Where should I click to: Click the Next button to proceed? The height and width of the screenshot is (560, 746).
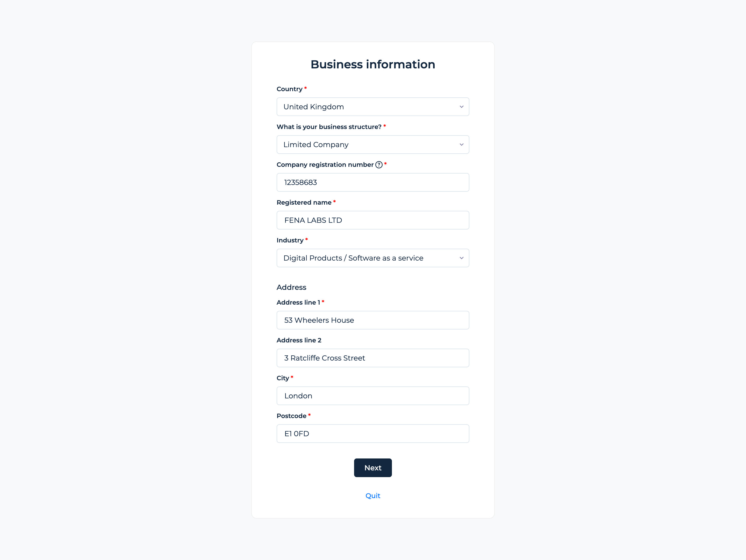click(373, 468)
